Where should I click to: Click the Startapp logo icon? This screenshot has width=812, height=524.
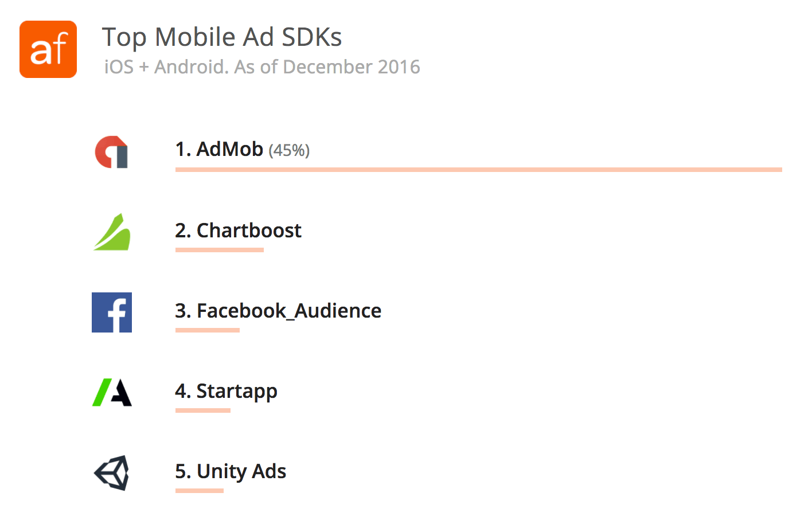point(112,392)
